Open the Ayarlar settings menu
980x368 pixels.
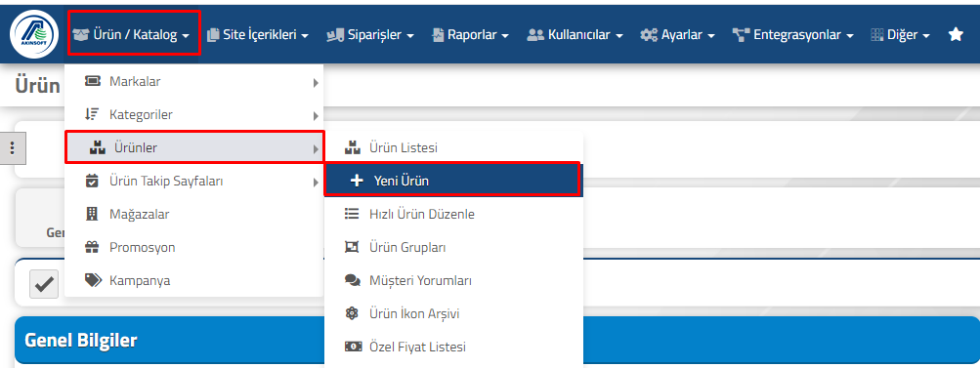pos(678,35)
